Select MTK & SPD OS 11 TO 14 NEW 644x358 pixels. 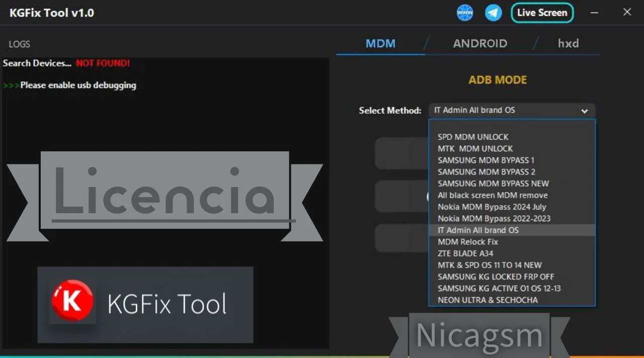click(x=512, y=265)
